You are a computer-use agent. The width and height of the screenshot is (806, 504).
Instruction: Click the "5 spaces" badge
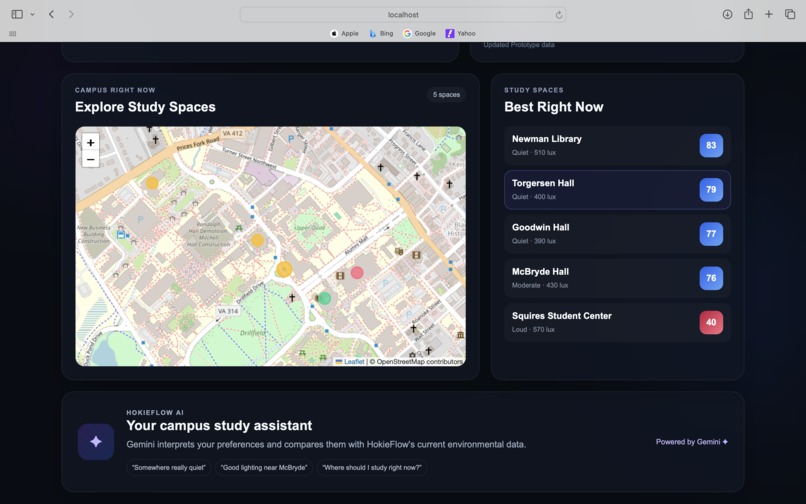coord(446,95)
